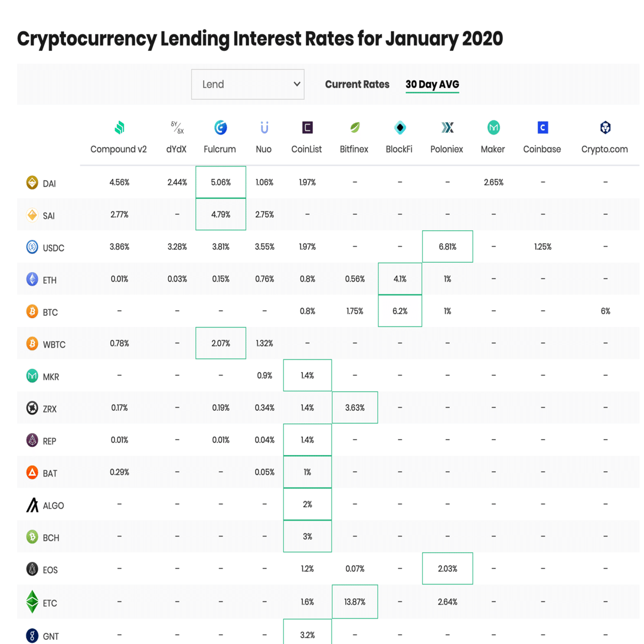Viewport: 644px width, 644px height.
Task: Select the 30 Day AVG tab
Action: (432, 84)
